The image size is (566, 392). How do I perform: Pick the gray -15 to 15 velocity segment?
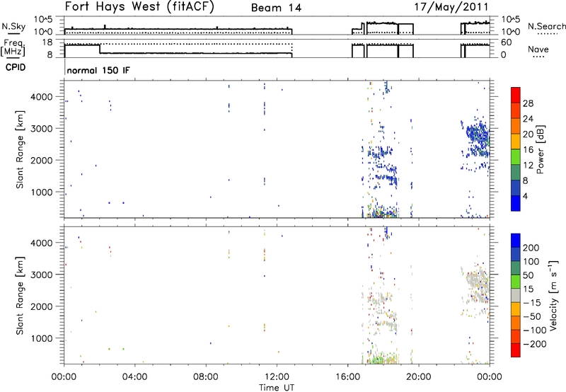[x=516, y=295]
